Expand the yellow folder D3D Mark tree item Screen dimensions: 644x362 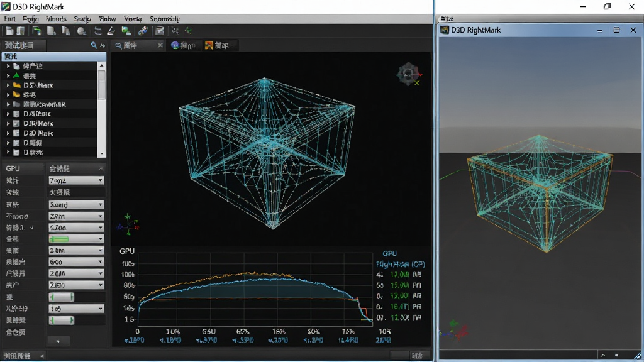[8, 85]
